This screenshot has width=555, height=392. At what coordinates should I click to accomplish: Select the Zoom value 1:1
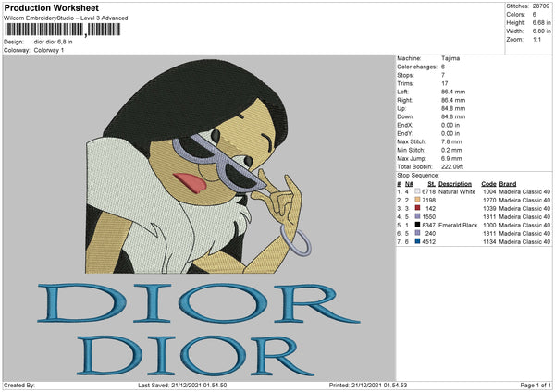[536, 39]
